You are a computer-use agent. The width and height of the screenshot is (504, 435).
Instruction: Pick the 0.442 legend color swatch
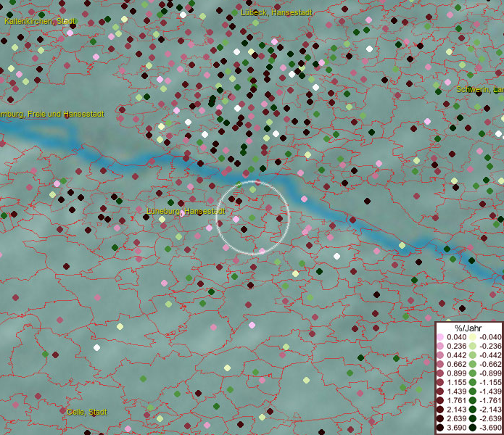click(440, 355)
